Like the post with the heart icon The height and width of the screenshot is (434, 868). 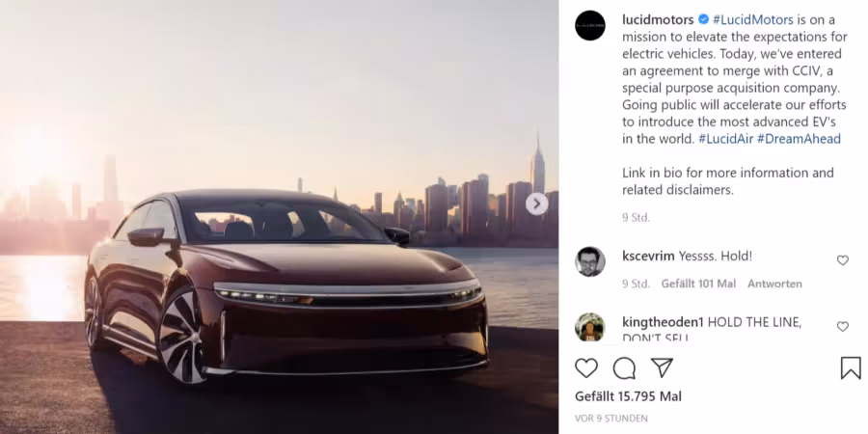(x=586, y=368)
